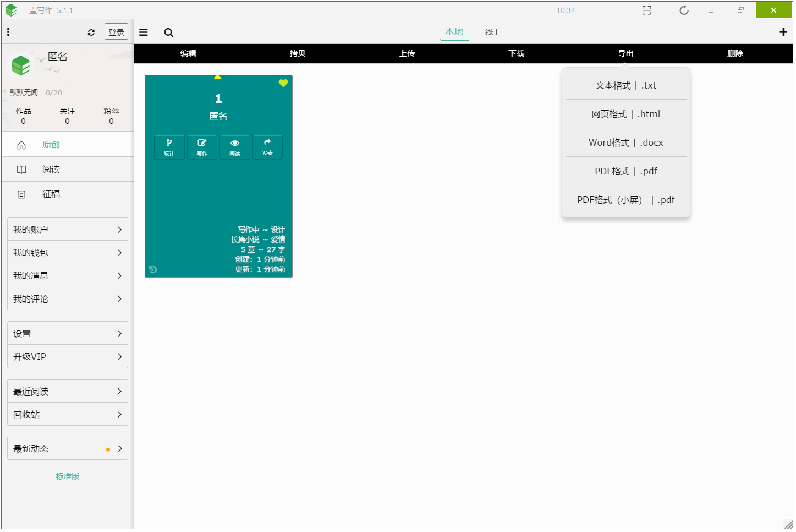796x532 pixels.
Task: Export as 文本格式 .txt
Action: tap(626, 85)
